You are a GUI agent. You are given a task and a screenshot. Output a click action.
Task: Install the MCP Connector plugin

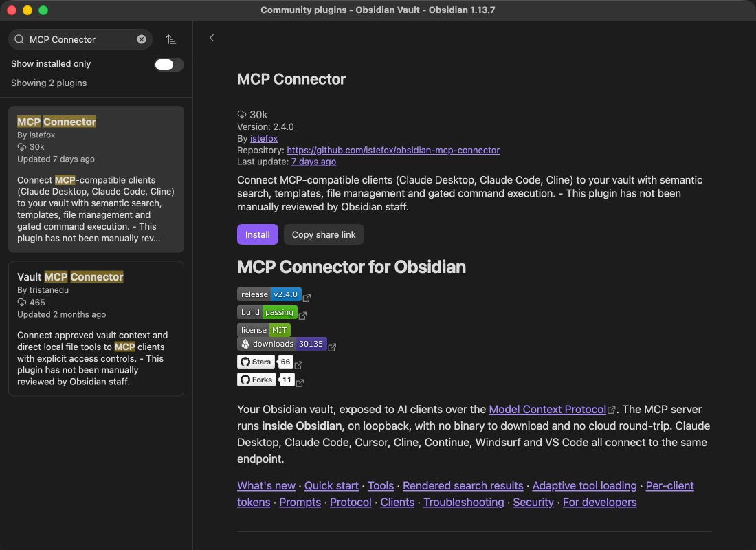pos(258,234)
